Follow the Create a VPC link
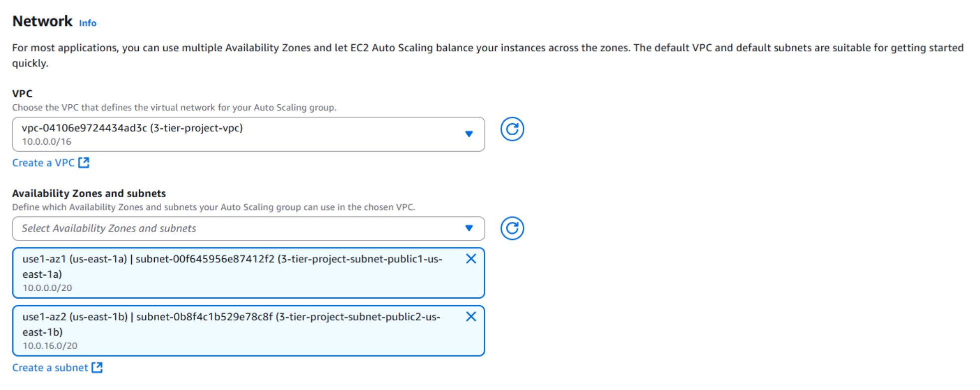Screen dimensions: 980x390 pyautogui.click(x=43, y=163)
